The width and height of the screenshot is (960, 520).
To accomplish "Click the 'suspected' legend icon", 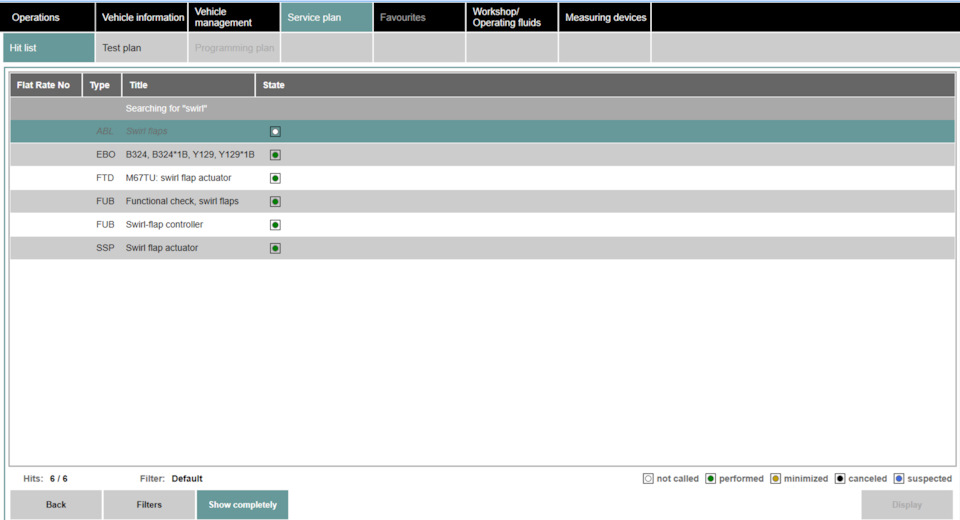I will coord(900,479).
